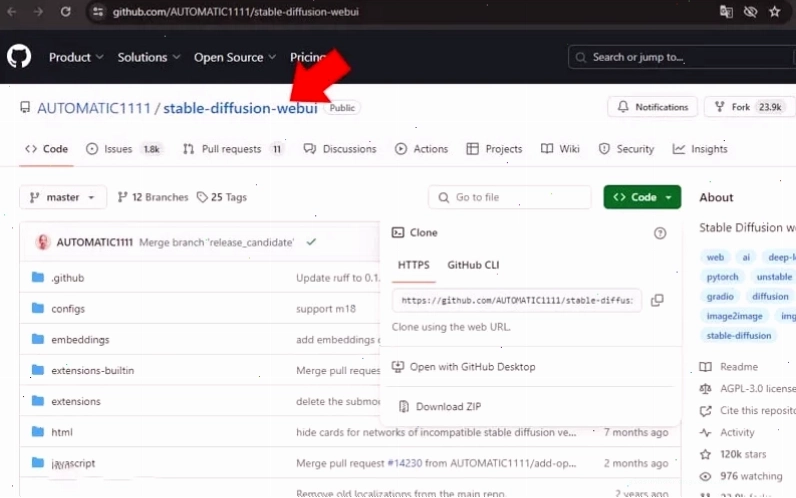The height and width of the screenshot is (498, 796).
Task: Open the clone help question mark icon
Action: pos(660,233)
